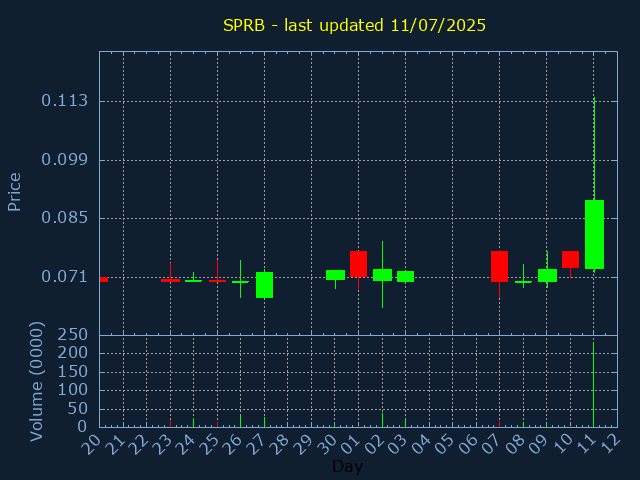The image size is (640, 480).
Task: Click the 0 volume axis label
Action: [x=82, y=427]
